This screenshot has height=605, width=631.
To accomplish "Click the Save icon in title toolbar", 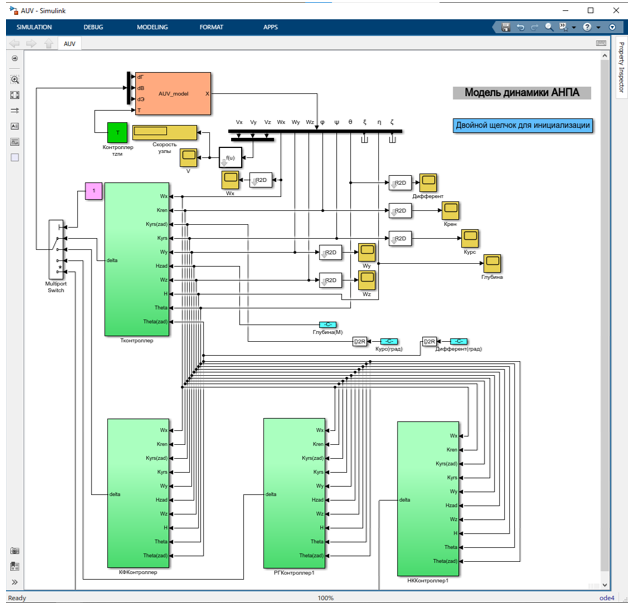I will [x=506, y=27].
